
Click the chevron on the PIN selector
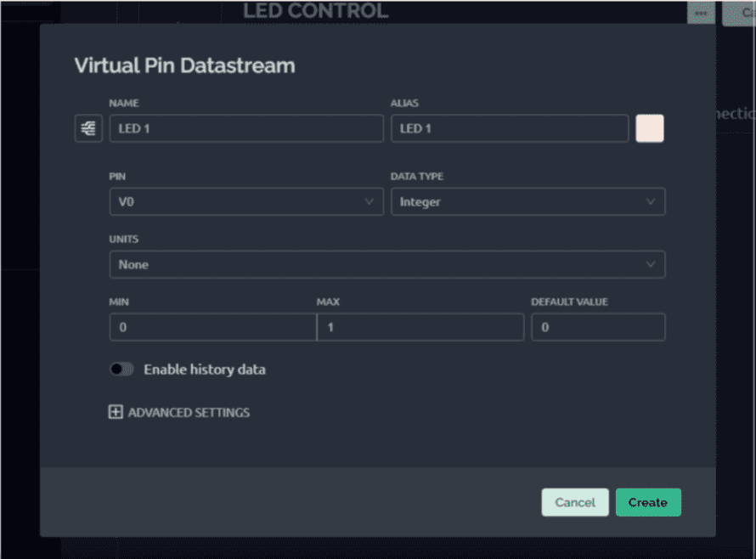tap(369, 201)
